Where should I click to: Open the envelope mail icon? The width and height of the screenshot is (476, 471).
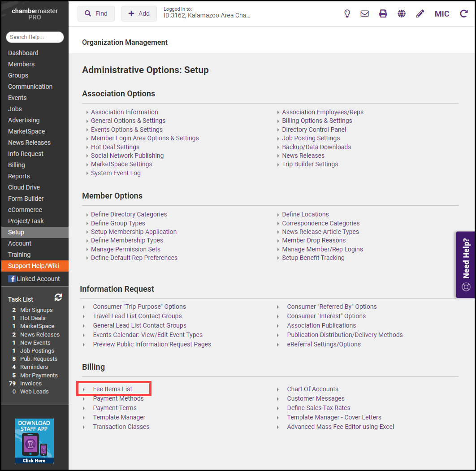[x=365, y=14]
